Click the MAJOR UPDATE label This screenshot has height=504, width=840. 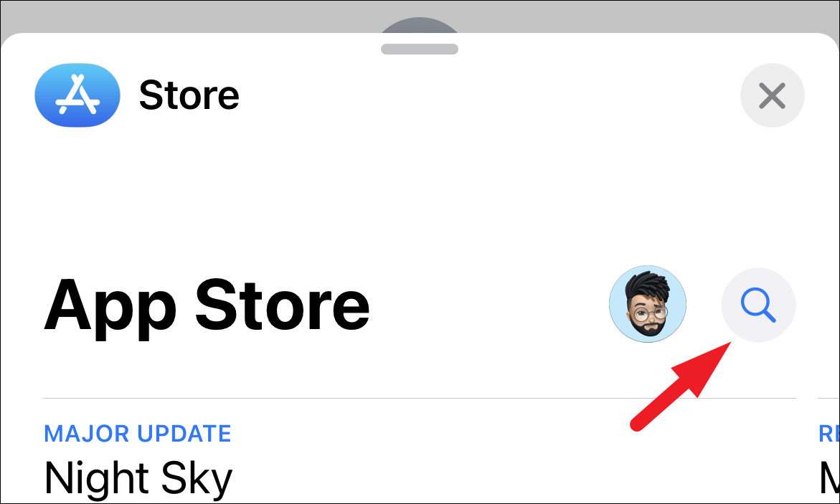point(137,434)
